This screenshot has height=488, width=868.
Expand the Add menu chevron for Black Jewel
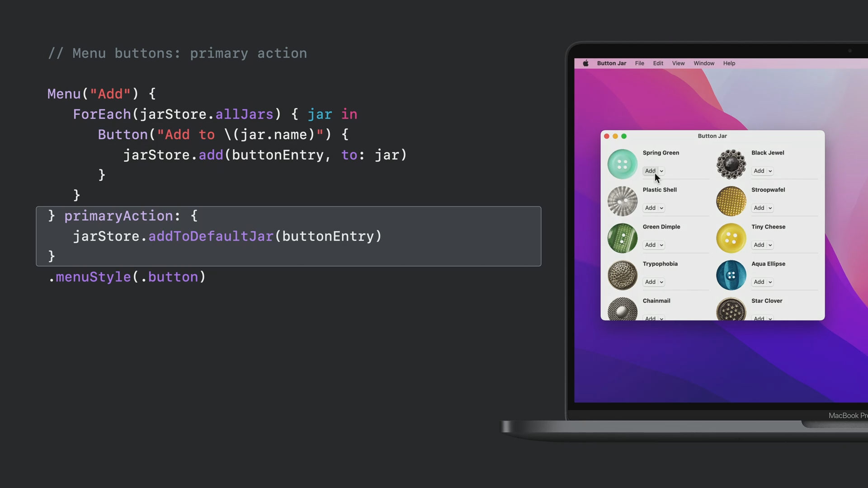(x=770, y=171)
